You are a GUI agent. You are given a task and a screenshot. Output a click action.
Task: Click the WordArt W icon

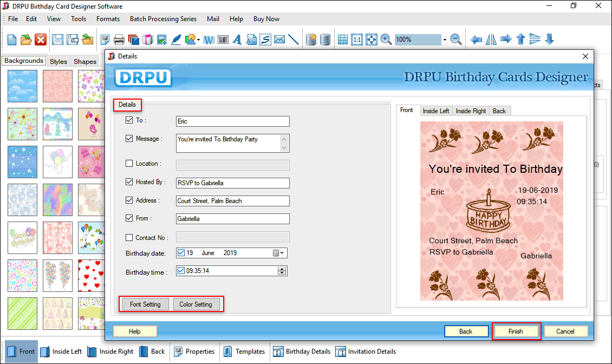209,40
